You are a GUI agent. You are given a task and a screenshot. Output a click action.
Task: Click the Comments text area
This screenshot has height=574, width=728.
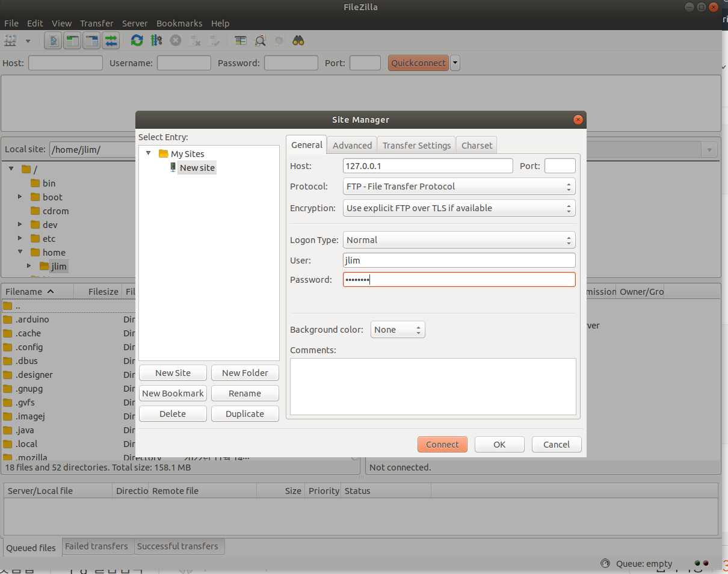click(433, 387)
